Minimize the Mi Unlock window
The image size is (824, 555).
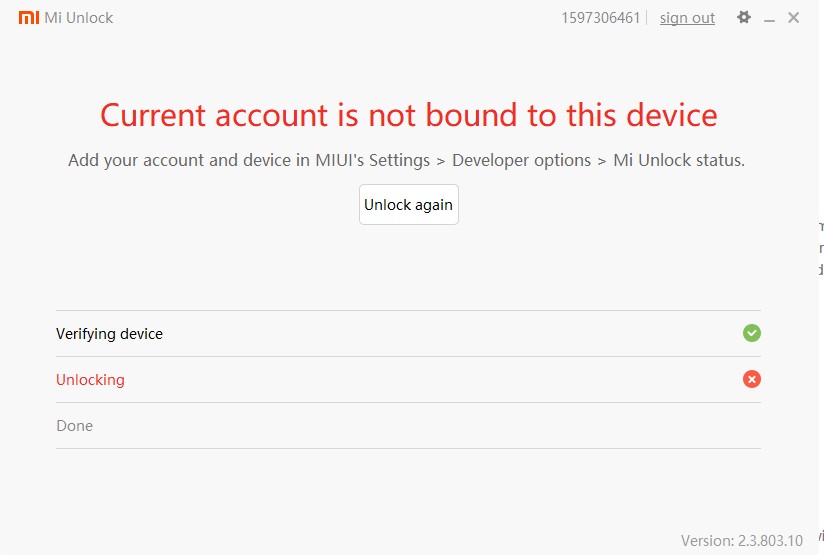point(770,18)
